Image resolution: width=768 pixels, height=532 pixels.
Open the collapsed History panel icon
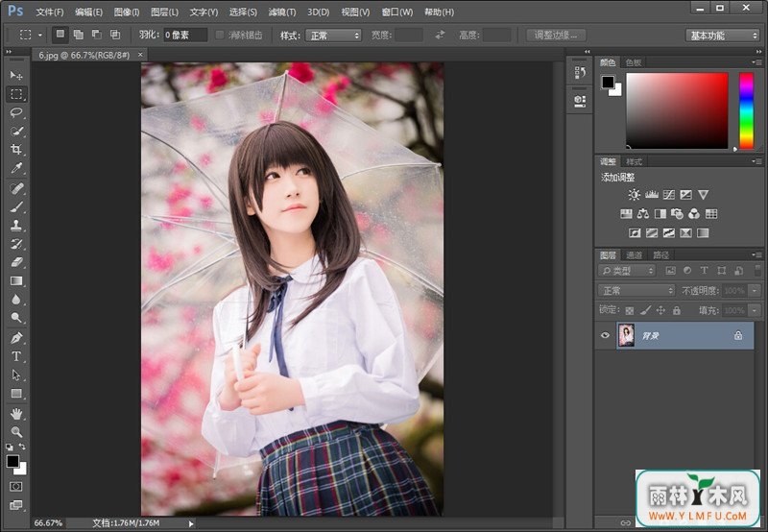(580, 73)
